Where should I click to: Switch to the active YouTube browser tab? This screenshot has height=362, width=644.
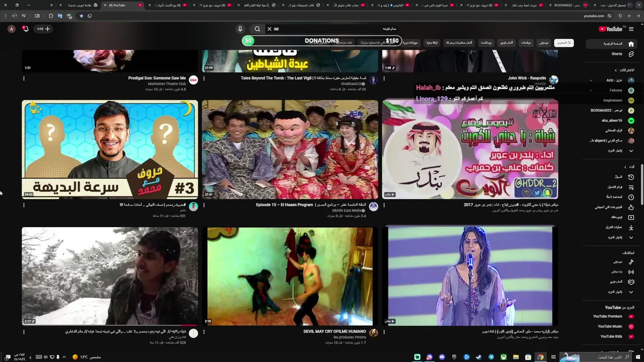tap(124, 5)
